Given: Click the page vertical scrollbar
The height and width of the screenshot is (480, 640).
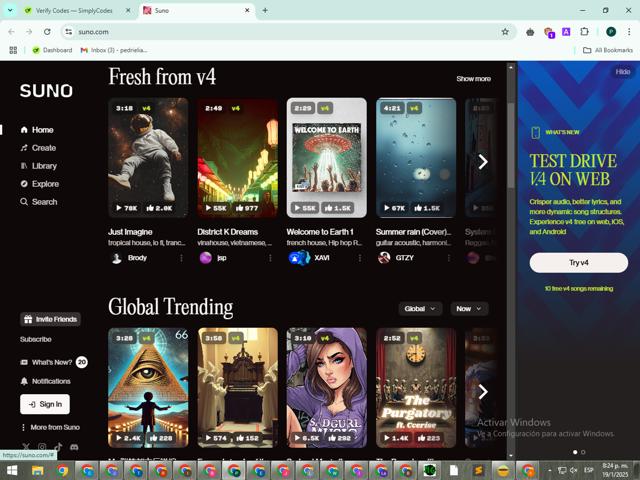Looking at the screenshot, I should (x=511, y=146).
